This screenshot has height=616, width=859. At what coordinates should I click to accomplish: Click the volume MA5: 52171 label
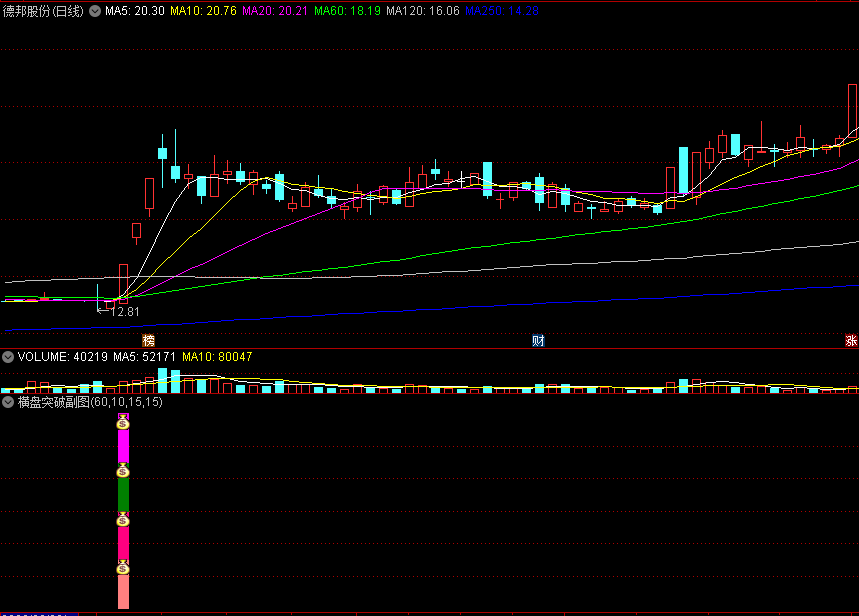click(x=145, y=357)
